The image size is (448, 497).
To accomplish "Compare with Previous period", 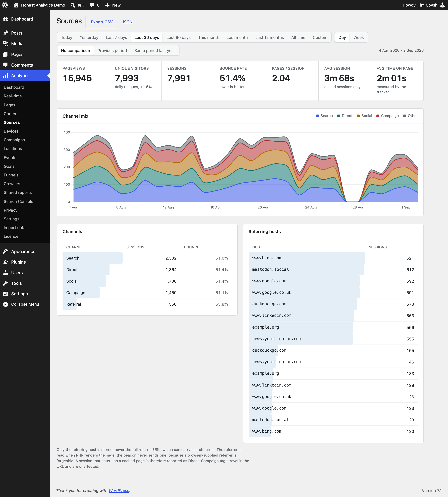I will (112, 50).
